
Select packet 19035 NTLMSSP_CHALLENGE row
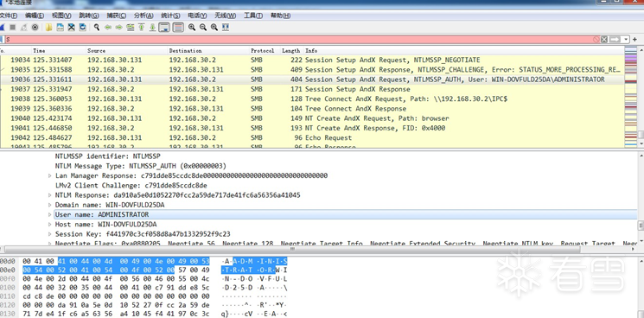click(312, 70)
